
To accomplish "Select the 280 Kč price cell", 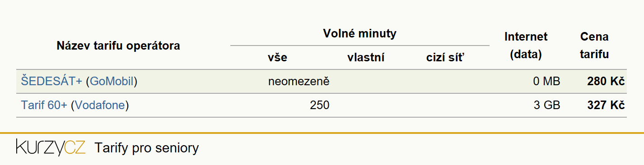I will 606,82.
